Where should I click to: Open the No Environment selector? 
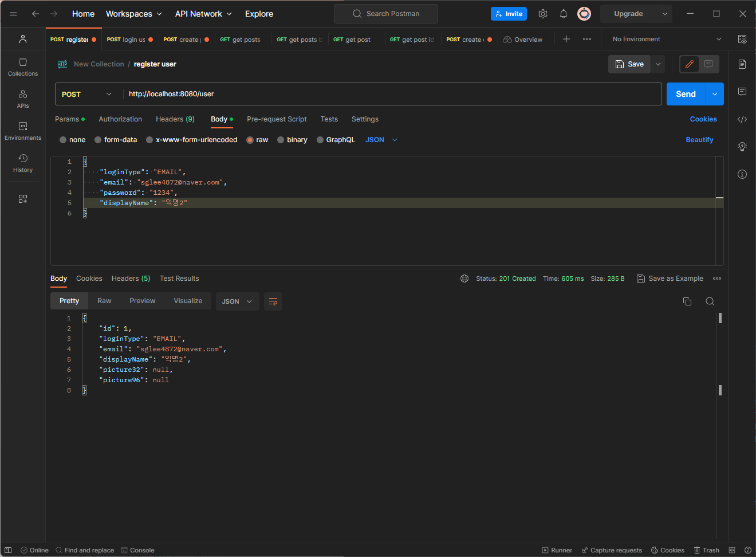pos(667,39)
